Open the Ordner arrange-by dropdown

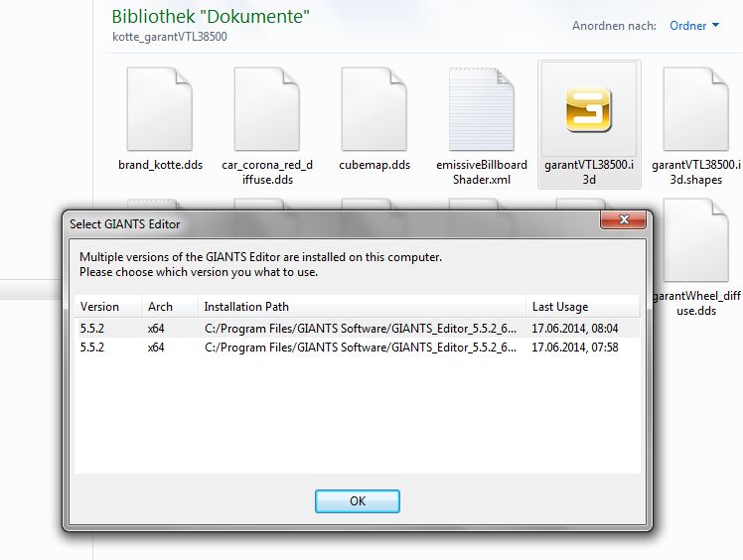(x=694, y=26)
